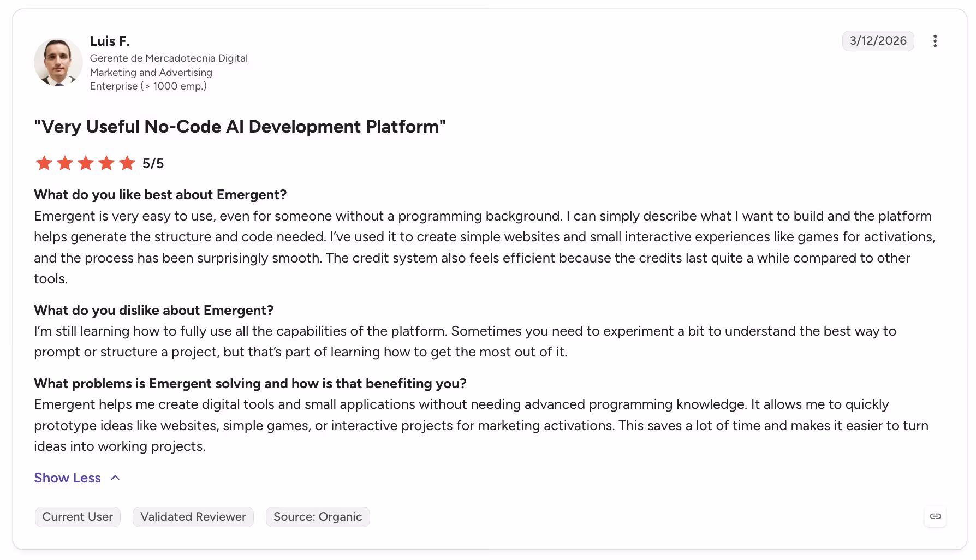Collapse review with Show Less
The width and height of the screenshot is (976, 560).
pos(67,478)
